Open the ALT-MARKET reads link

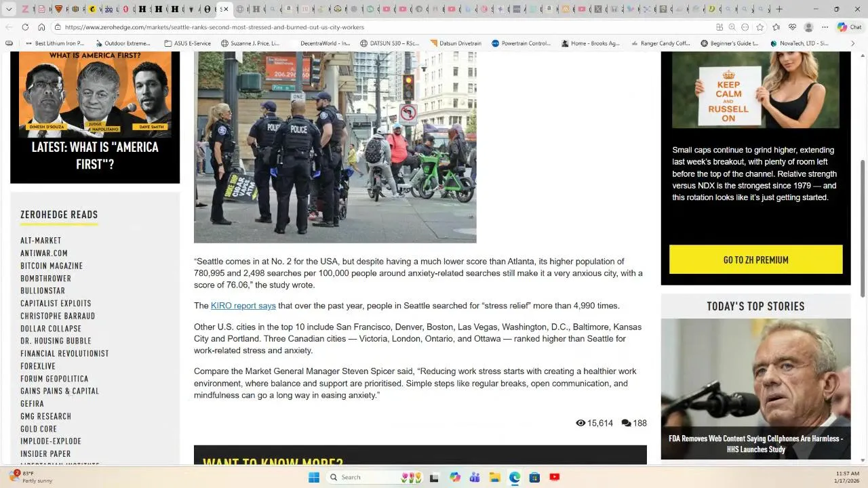41,241
